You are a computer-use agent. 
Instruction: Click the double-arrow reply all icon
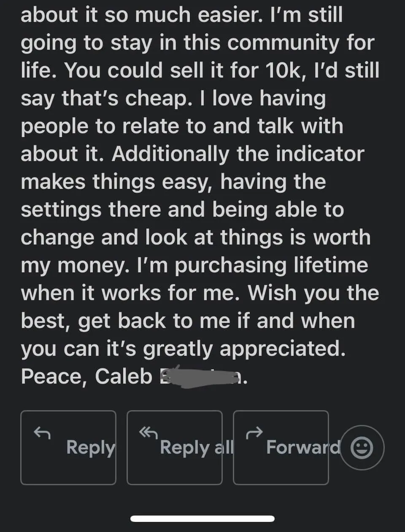point(148,432)
